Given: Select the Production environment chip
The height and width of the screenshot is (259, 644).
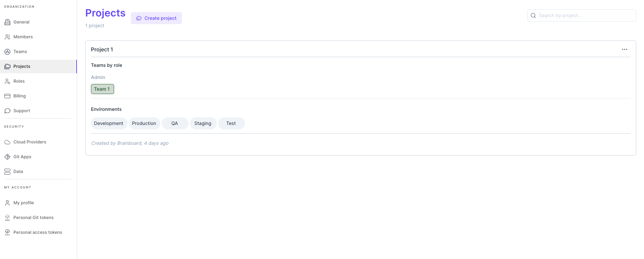Looking at the screenshot, I should 144,123.
